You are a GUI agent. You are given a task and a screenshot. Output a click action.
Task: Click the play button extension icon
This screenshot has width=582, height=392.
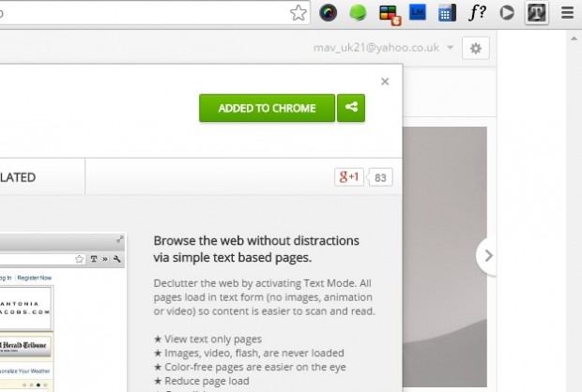pyautogui.click(x=507, y=13)
